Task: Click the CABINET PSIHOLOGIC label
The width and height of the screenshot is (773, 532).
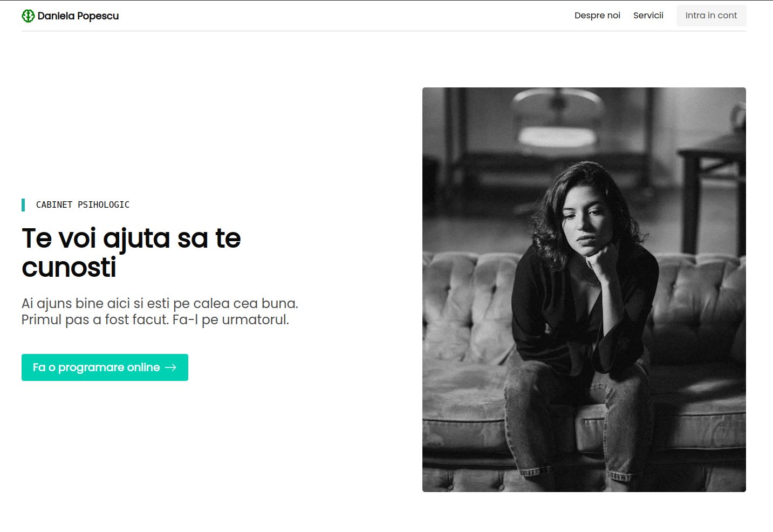Action: pyautogui.click(x=83, y=205)
